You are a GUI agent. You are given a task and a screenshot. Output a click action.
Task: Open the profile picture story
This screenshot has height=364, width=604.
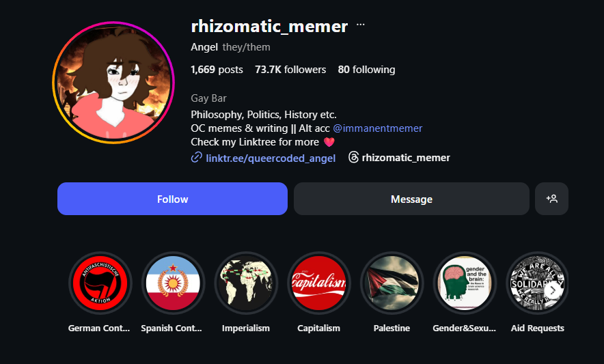pos(114,83)
